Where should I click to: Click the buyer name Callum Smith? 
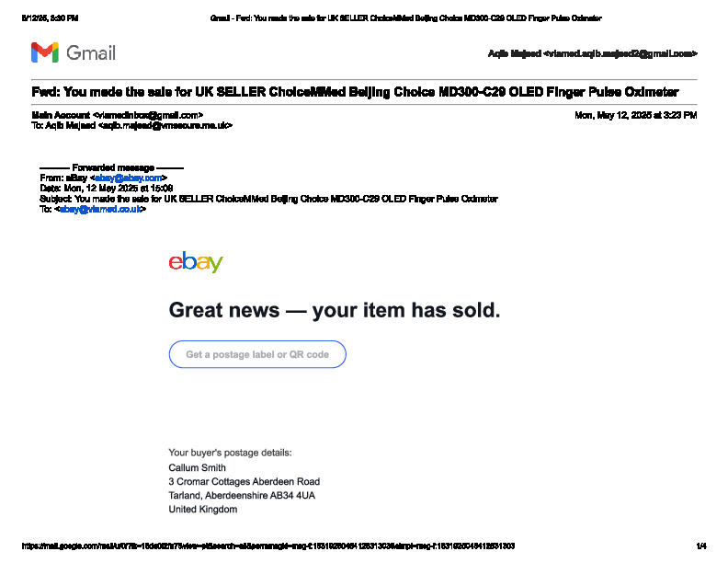[197, 467]
